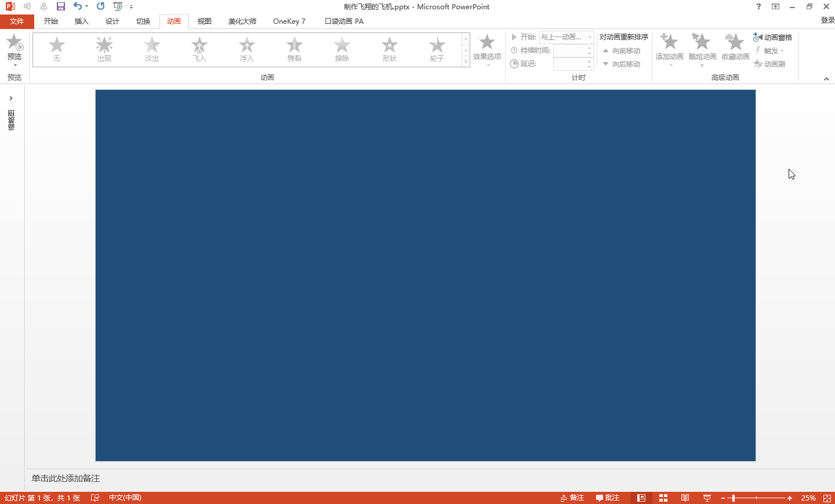Click the redo/repeat icon in quick access toolbar
The width and height of the screenshot is (835, 504).
101,6
